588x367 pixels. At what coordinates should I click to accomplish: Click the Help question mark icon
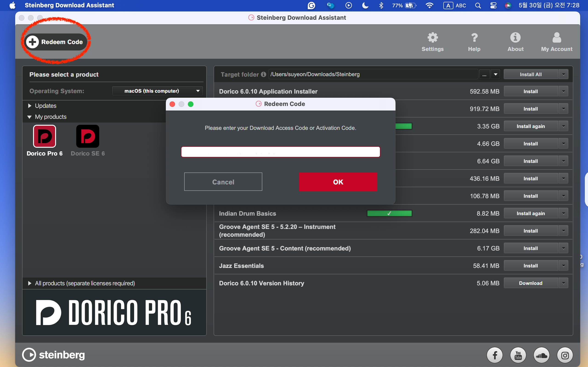(x=474, y=38)
